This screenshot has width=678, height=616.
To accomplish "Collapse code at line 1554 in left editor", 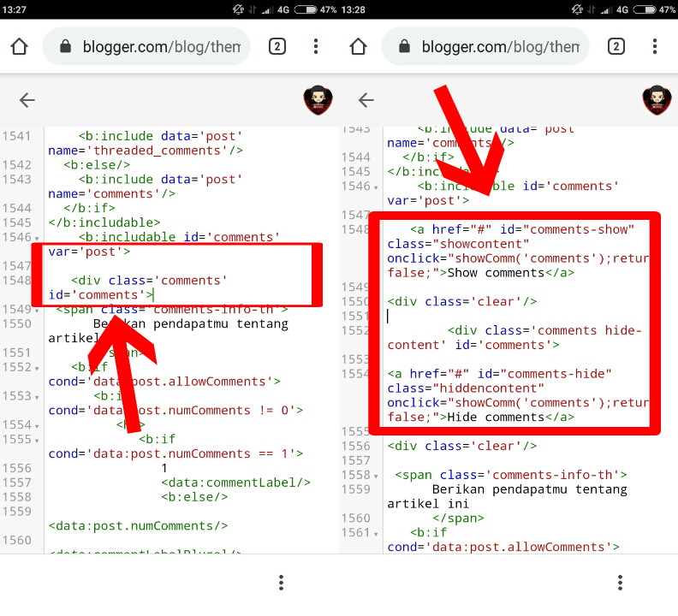I will coord(37,427).
